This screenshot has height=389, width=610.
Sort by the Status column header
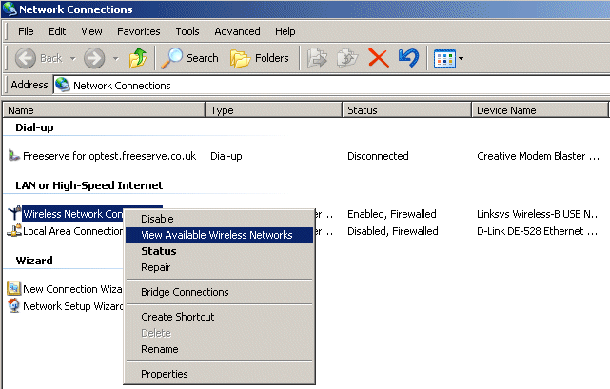click(407, 110)
